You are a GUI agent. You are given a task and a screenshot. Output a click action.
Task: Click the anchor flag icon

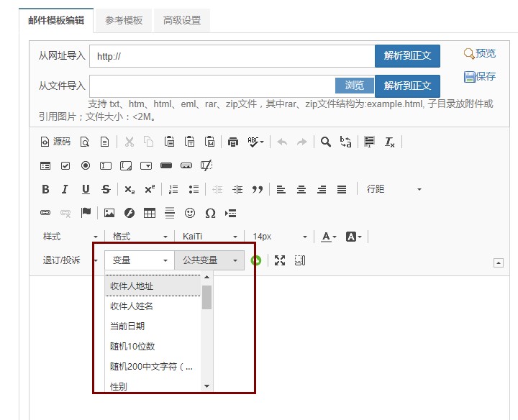coord(86,213)
